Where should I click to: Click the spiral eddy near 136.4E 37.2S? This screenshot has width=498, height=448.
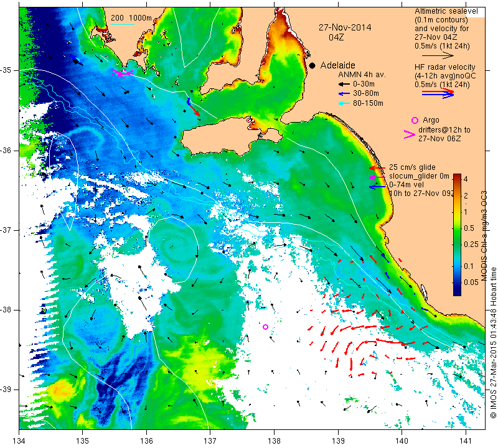tap(172, 247)
